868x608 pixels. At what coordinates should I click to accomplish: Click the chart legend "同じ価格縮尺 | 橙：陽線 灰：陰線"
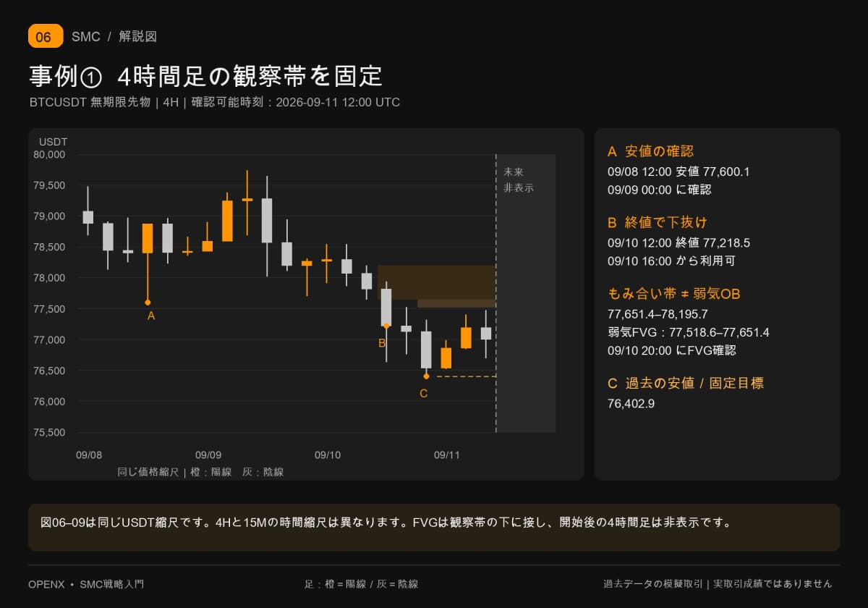(200, 472)
